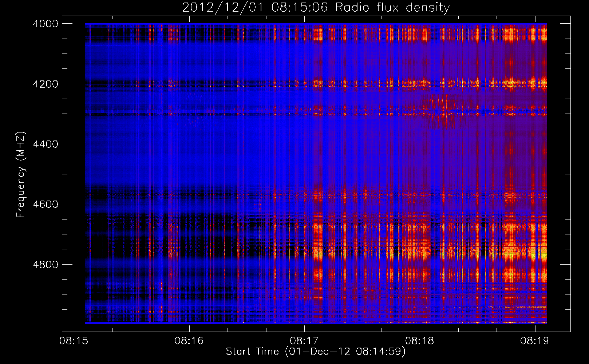589x364 pixels.
Task: Select the 4800 frequency axis label
Action: tap(46, 265)
